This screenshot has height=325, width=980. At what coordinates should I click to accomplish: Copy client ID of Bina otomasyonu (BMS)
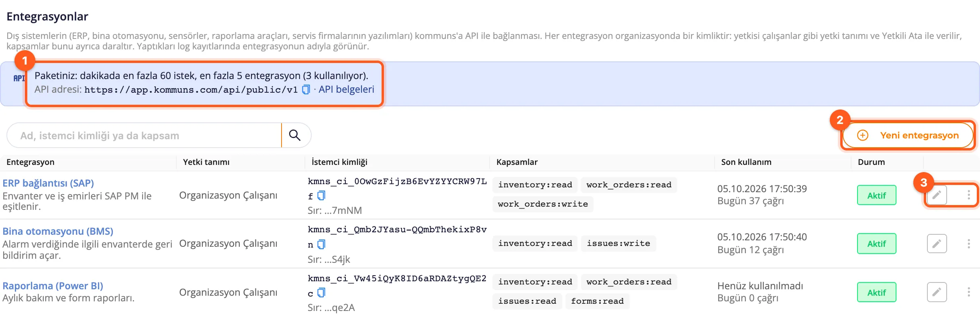321,244
